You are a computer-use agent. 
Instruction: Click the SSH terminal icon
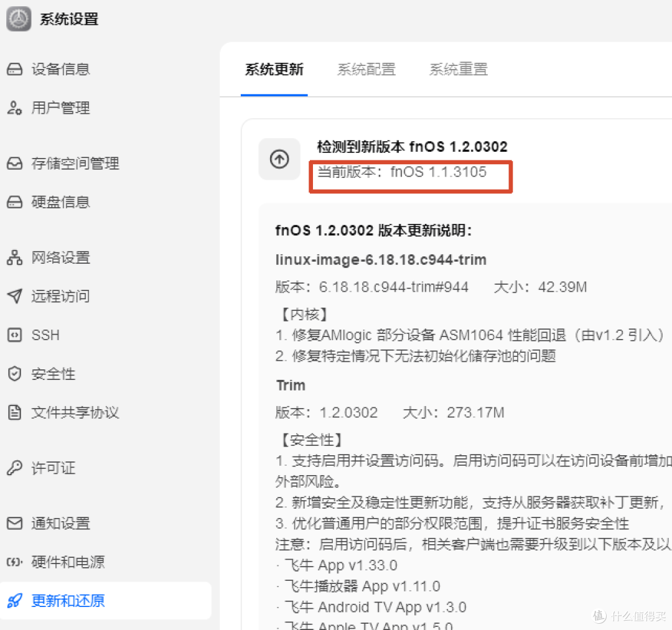14,335
